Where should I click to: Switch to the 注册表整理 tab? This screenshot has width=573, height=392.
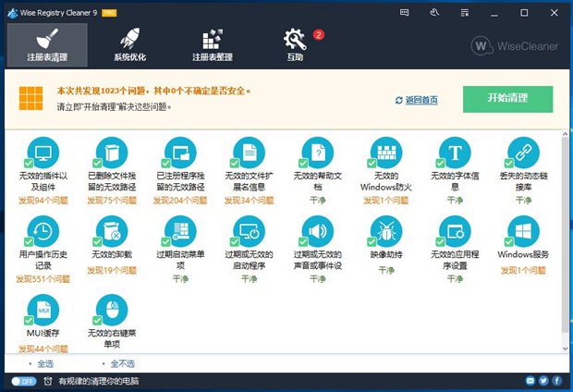213,45
